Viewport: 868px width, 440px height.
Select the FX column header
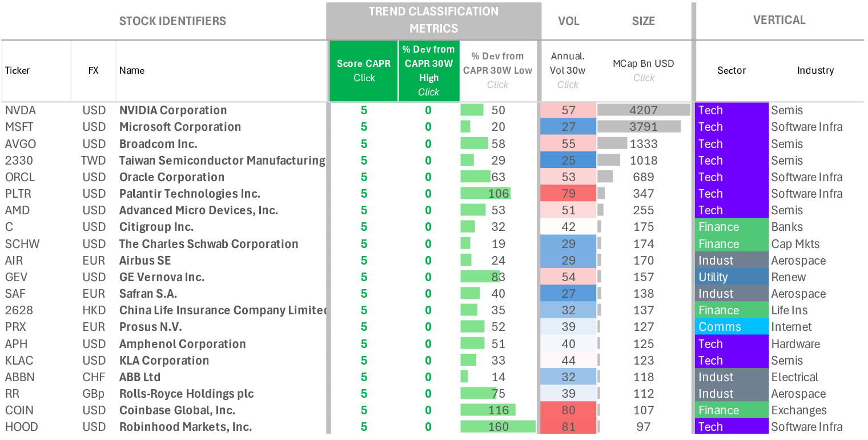93,71
